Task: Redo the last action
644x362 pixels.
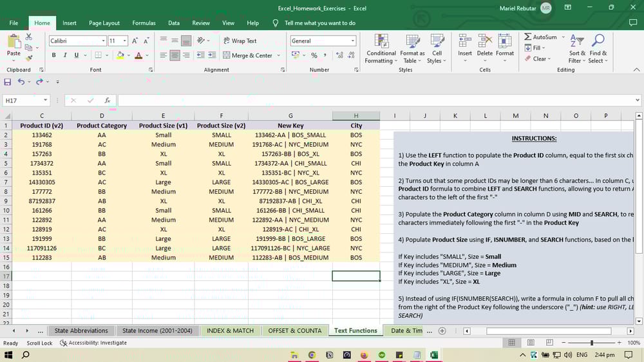Action: (39, 82)
